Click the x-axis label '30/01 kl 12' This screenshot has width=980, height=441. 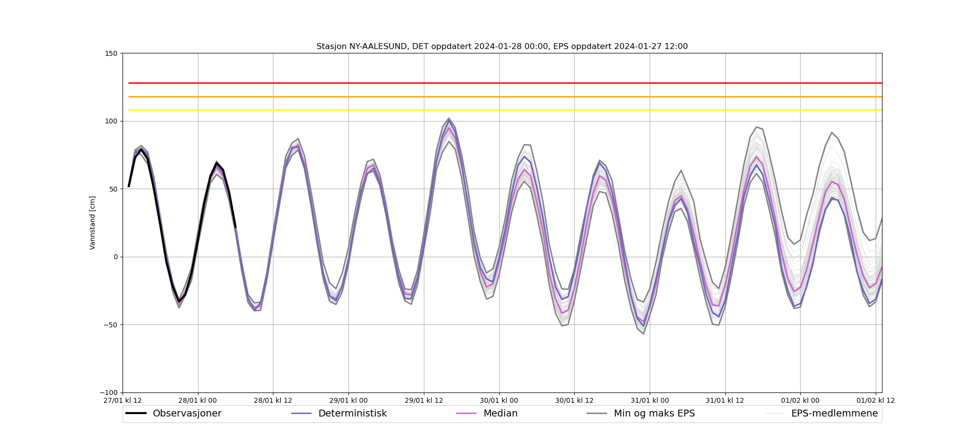coord(574,400)
